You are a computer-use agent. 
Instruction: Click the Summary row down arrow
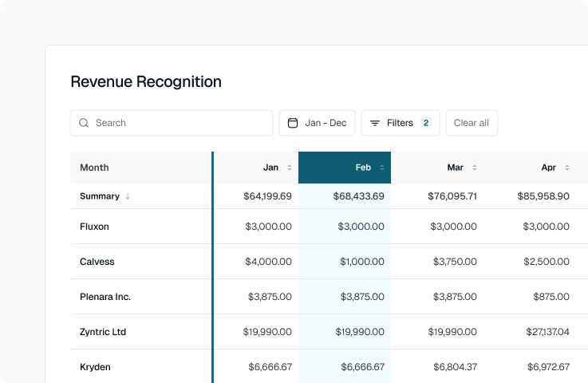coord(128,196)
